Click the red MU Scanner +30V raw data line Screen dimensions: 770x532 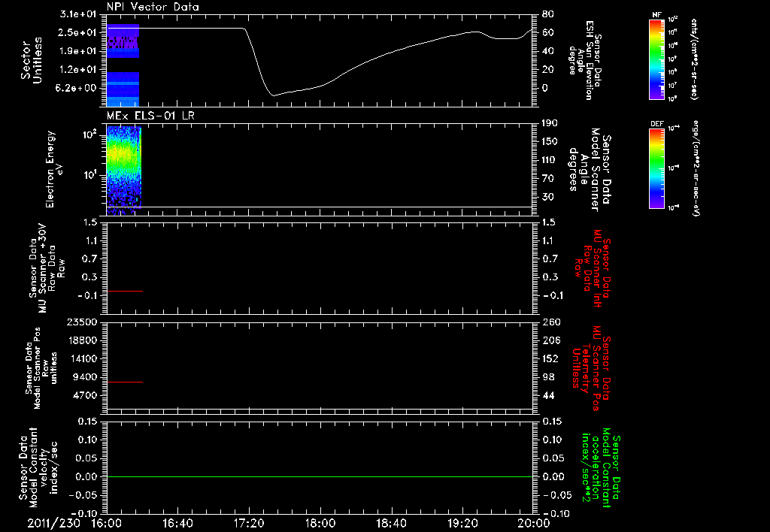(125, 291)
